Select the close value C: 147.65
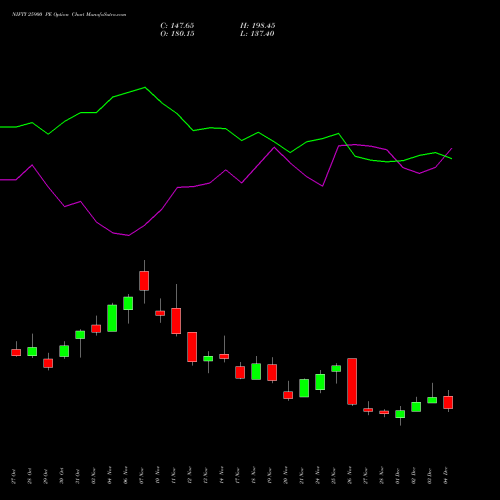Image resolution: width=500 pixels, height=500 pixels. point(177,26)
